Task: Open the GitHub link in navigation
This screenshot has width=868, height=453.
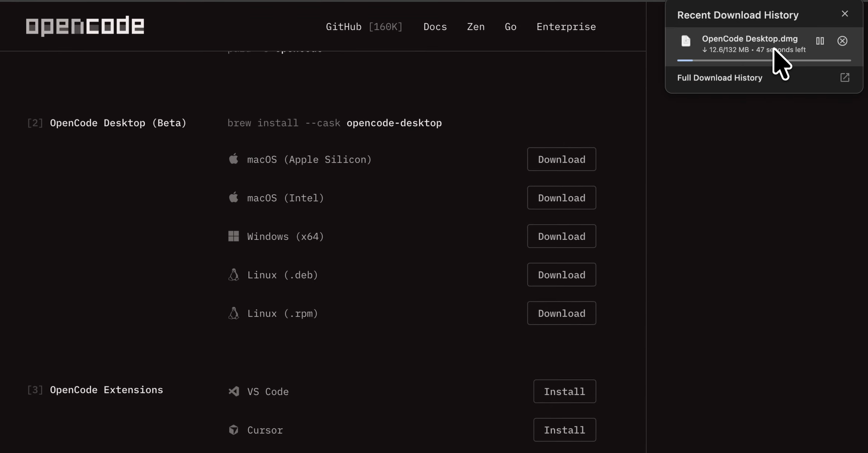Action: pos(364,27)
